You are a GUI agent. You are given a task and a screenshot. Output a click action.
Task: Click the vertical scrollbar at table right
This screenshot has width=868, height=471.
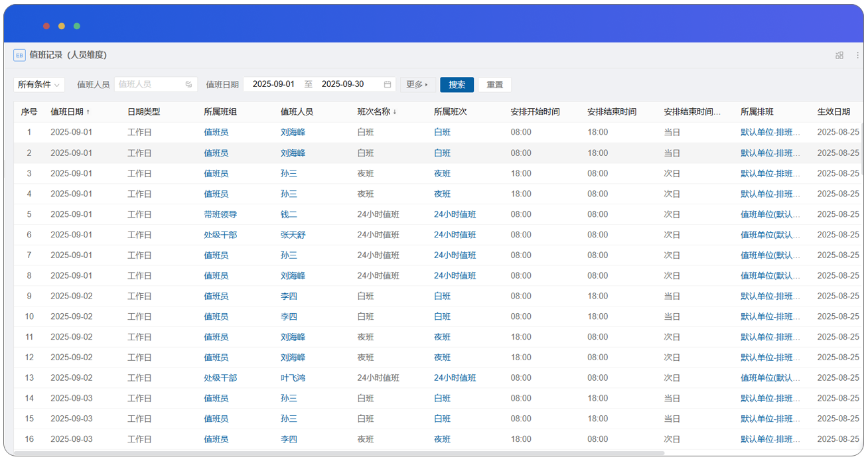click(x=862, y=149)
